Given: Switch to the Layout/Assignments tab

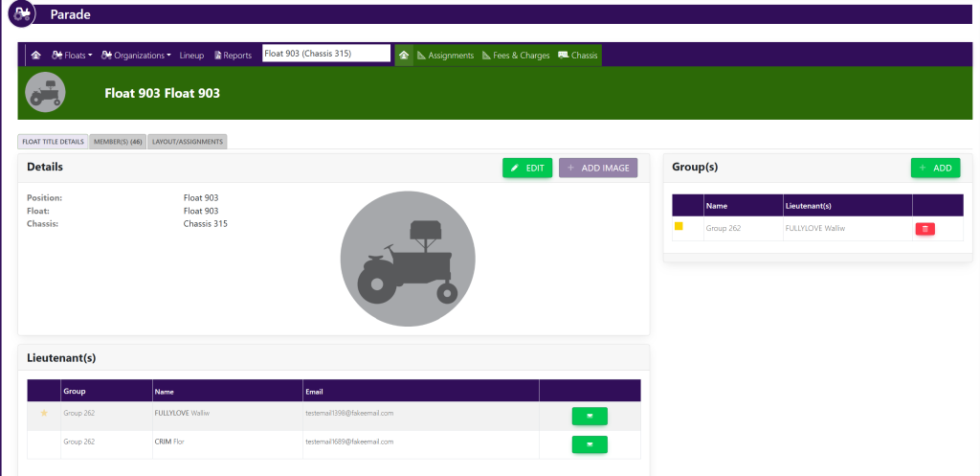Looking at the screenshot, I should (188, 142).
